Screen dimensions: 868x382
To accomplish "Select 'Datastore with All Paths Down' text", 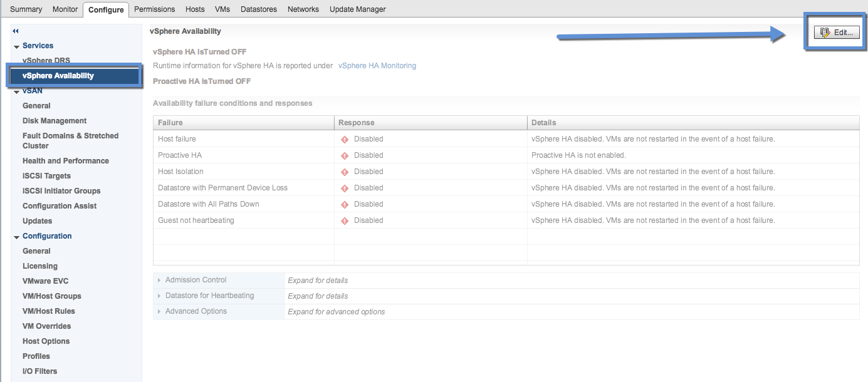I will 209,204.
